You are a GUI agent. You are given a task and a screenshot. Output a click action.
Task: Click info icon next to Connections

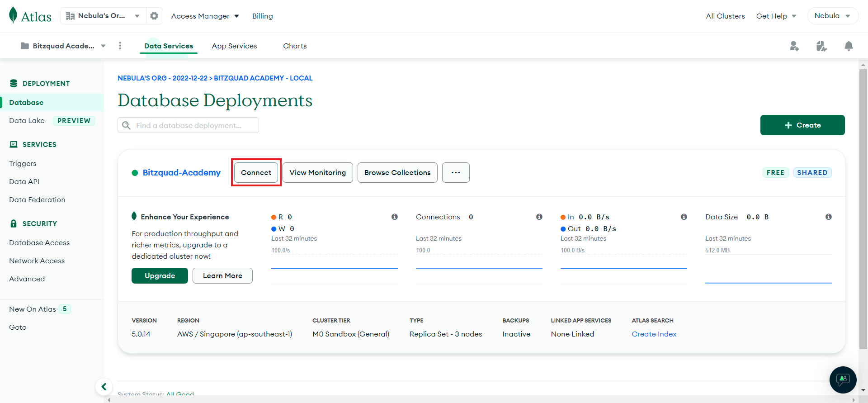(x=539, y=217)
